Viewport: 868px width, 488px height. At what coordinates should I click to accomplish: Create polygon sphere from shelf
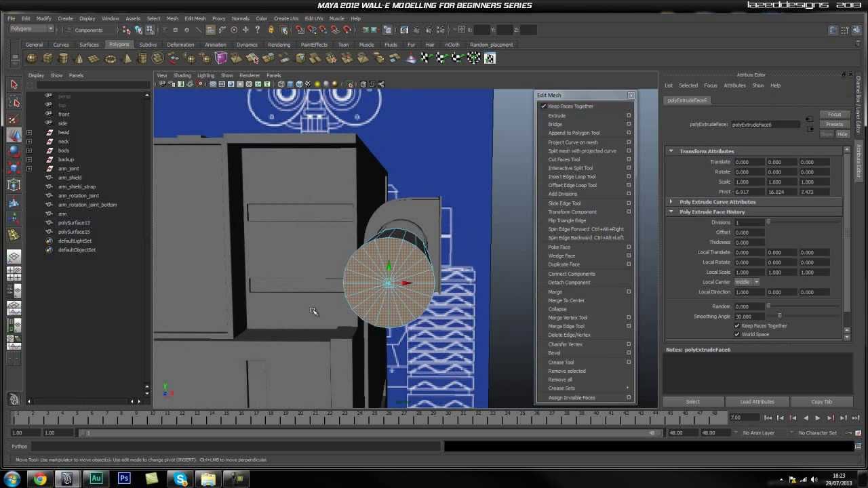point(31,58)
